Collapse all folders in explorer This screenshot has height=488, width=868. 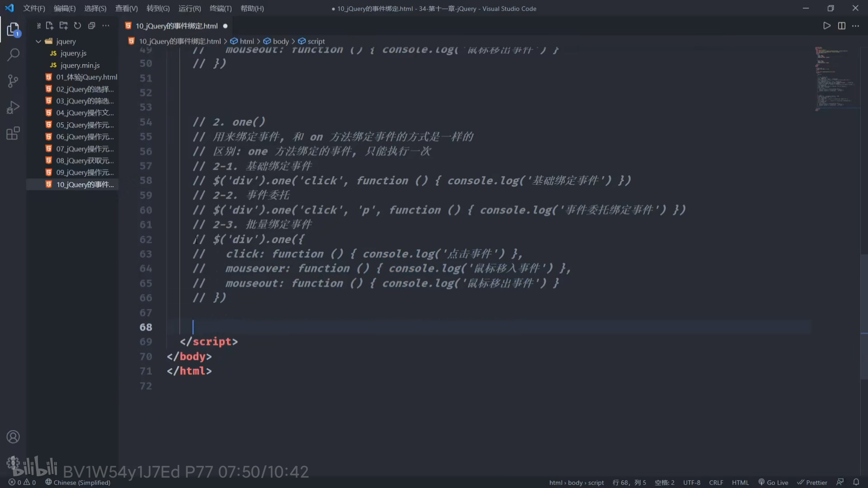(x=92, y=26)
